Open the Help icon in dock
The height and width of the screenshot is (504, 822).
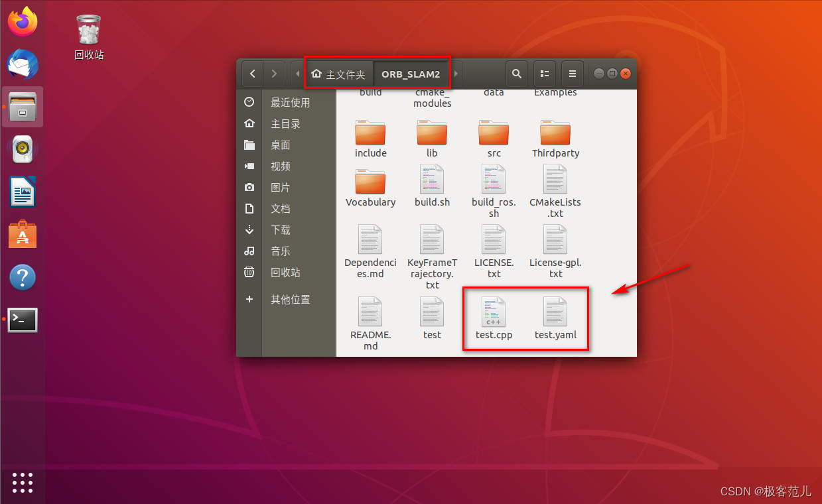tap(23, 277)
